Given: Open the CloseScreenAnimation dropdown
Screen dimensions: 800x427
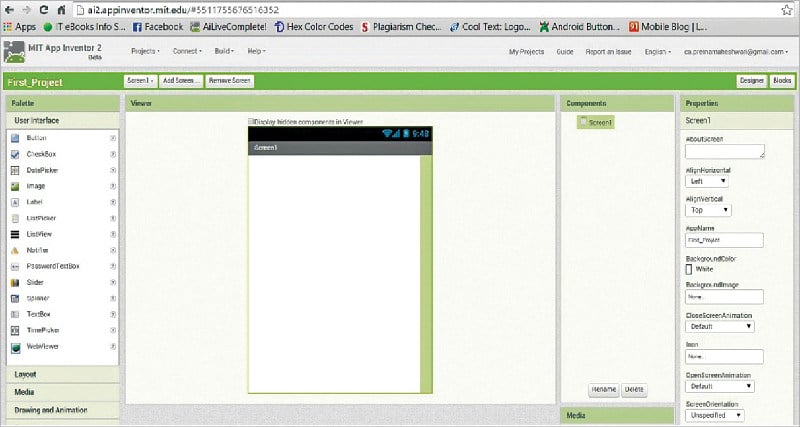Looking at the screenshot, I should pyautogui.click(x=720, y=326).
